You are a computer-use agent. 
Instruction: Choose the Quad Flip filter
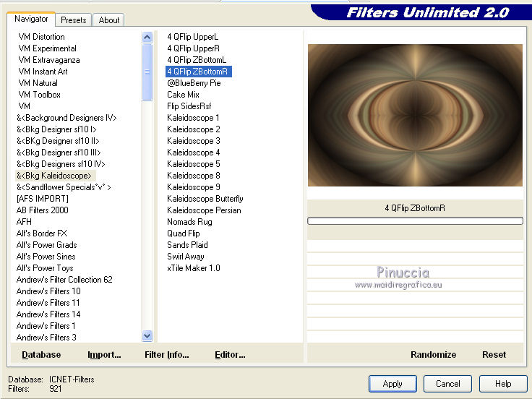183,233
